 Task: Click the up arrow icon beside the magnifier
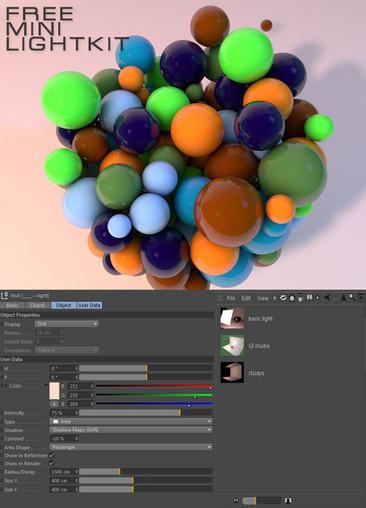[344, 298]
